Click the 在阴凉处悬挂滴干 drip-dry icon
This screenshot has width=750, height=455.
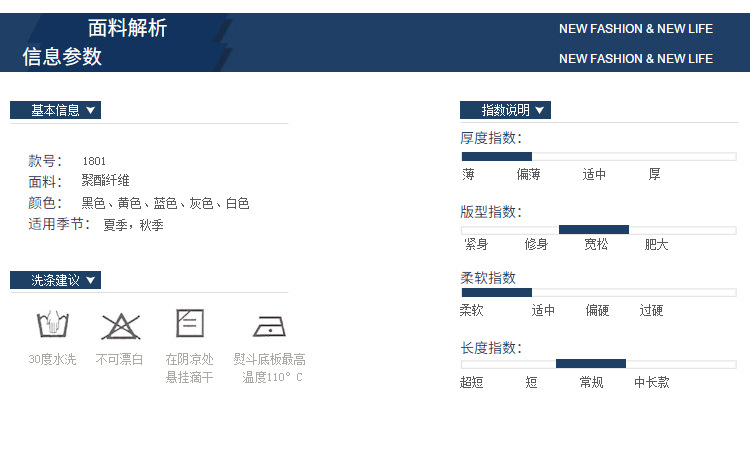click(190, 323)
